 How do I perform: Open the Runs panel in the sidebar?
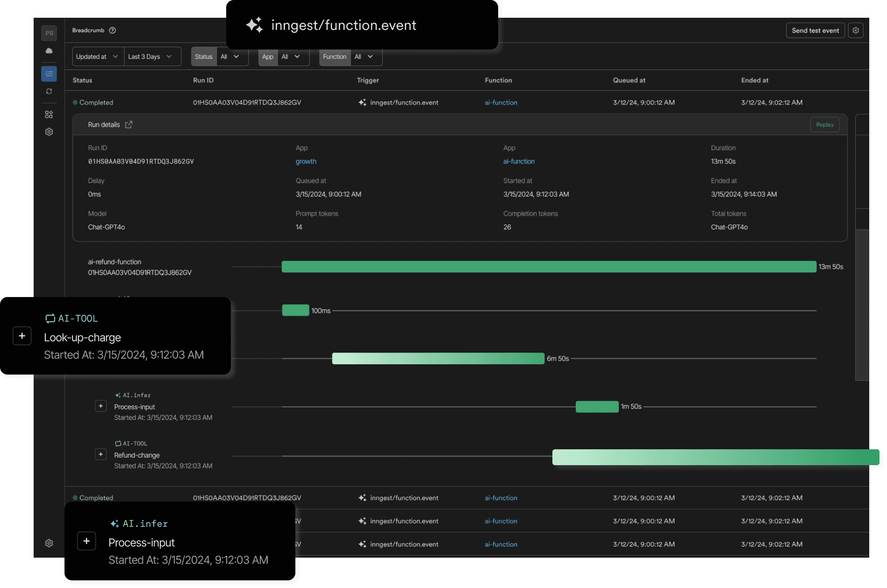(x=49, y=73)
